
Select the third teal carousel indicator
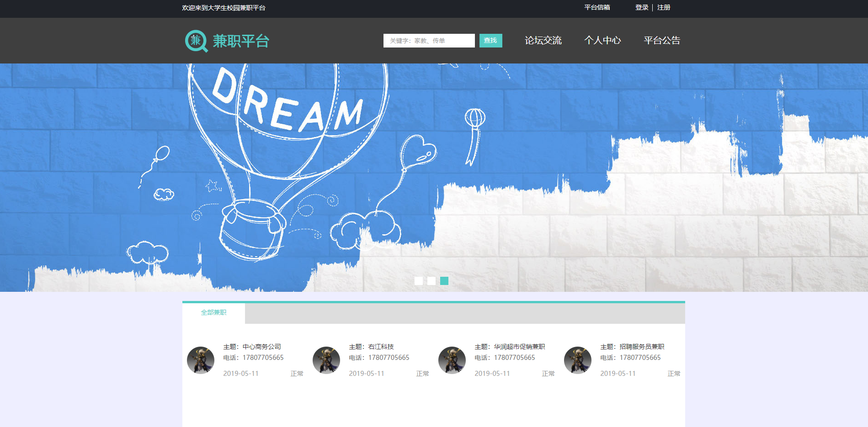tap(444, 281)
